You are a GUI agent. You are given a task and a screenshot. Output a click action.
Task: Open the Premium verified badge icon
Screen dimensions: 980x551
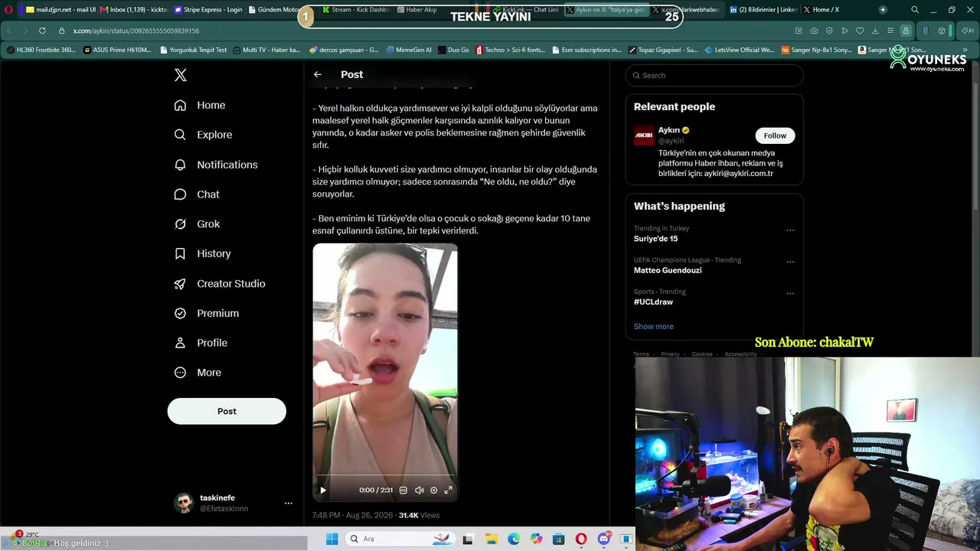coord(180,313)
